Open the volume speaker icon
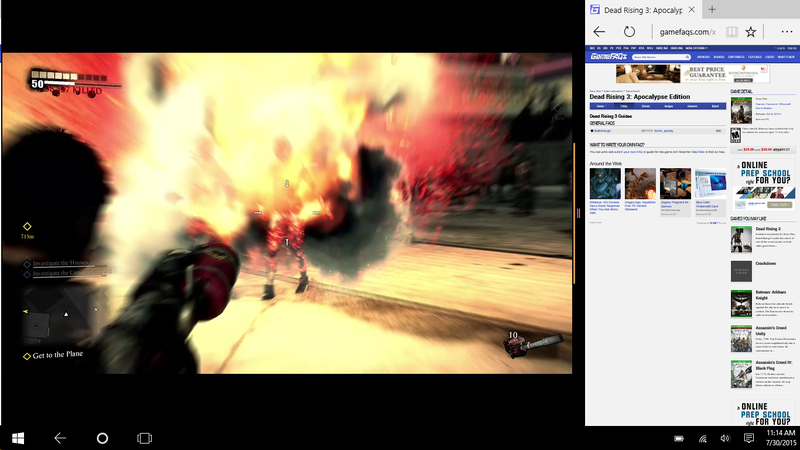The width and height of the screenshot is (800, 450). [x=725, y=438]
